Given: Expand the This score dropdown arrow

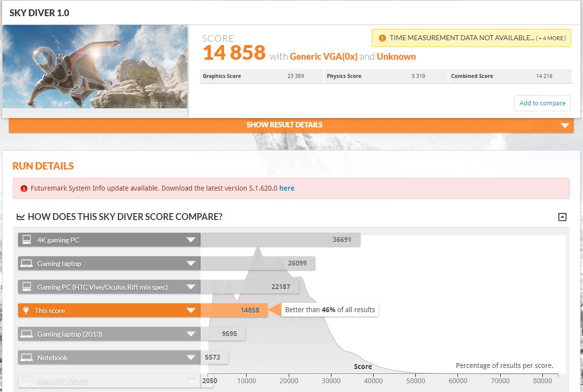Looking at the screenshot, I should pos(191,311).
